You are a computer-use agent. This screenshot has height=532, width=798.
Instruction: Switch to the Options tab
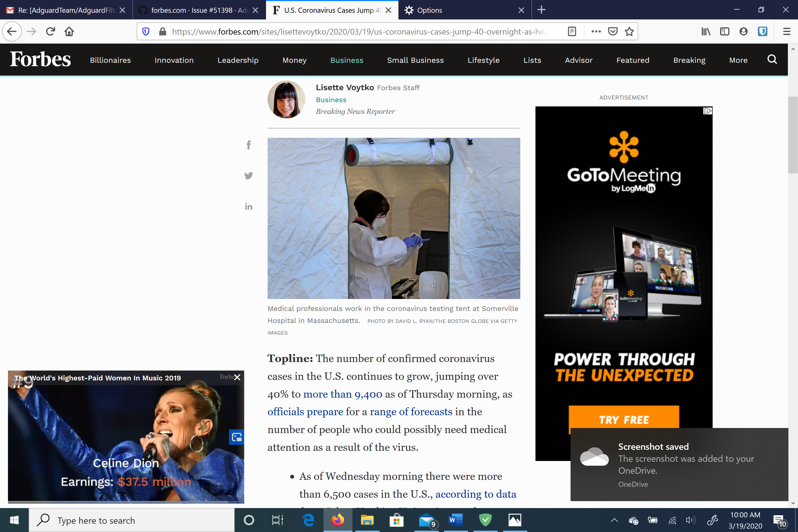[465, 10]
